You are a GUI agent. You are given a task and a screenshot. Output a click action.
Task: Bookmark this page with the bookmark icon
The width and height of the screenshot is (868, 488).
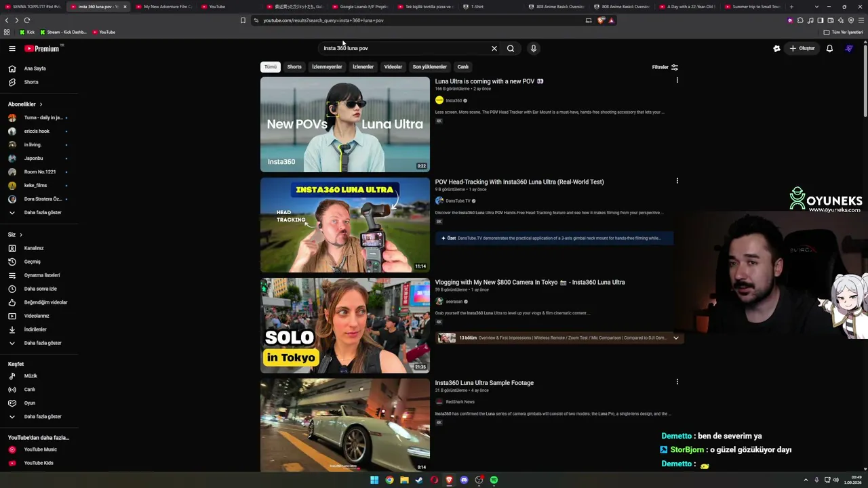243,20
